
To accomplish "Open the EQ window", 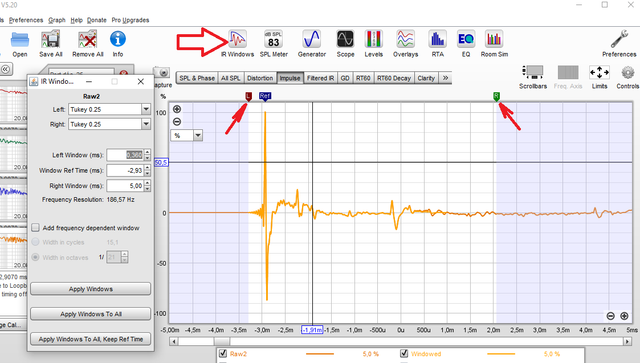I will 466,43.
